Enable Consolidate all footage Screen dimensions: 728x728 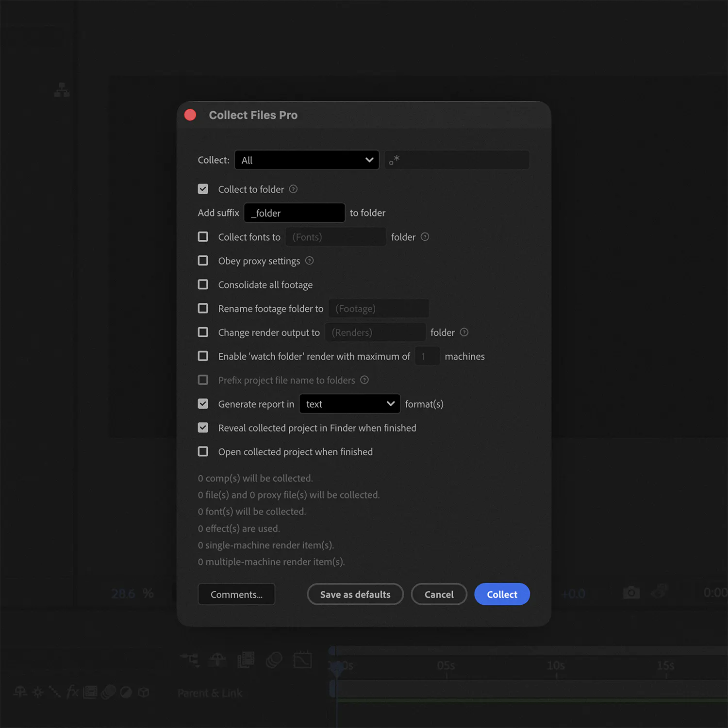pyautogui.click(x=203, y=284)
